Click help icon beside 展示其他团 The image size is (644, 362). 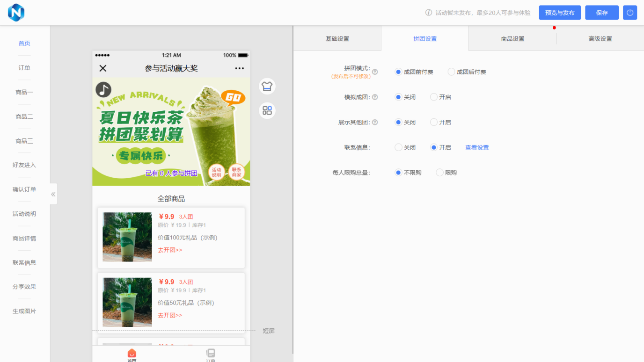375,123
